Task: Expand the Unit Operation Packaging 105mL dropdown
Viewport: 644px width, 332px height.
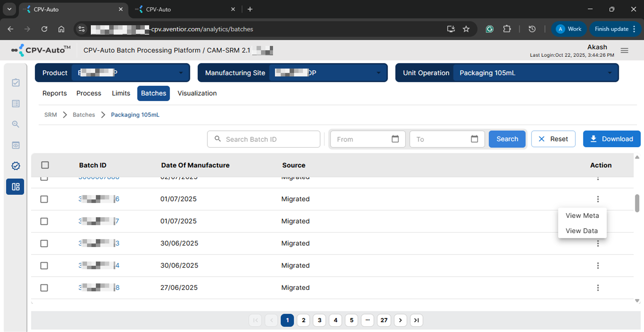Action: [609, 73]
